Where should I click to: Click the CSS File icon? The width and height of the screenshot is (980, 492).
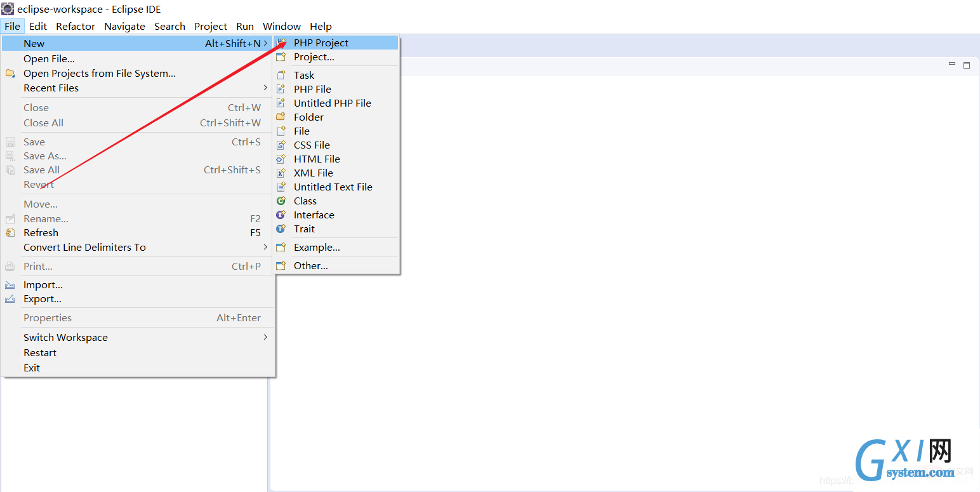point(281,145)
